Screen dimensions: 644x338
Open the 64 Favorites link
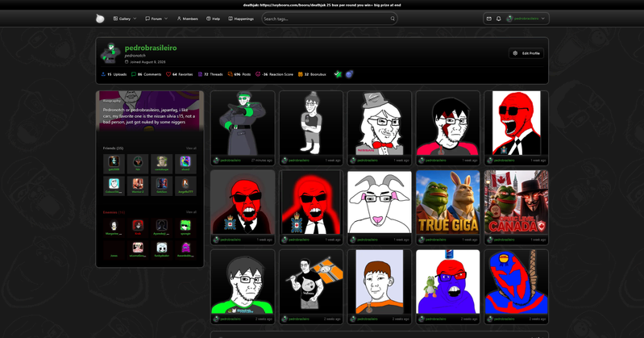[180, 74]
